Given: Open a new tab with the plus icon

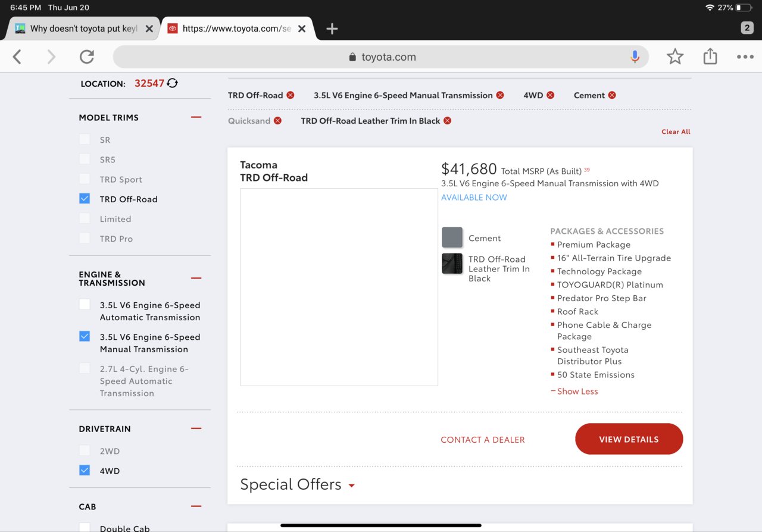Looking at the screenshot, I should (x=332, y=29).
